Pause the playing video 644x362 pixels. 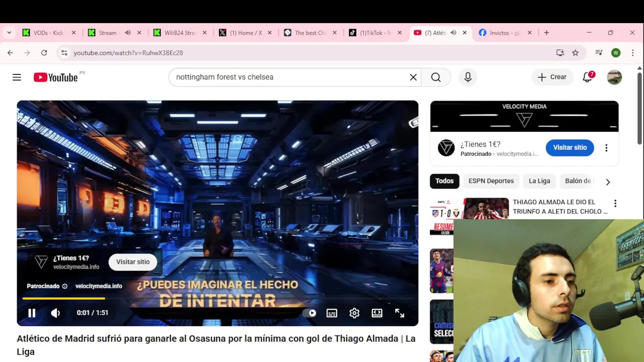click(x=32, y=313)
